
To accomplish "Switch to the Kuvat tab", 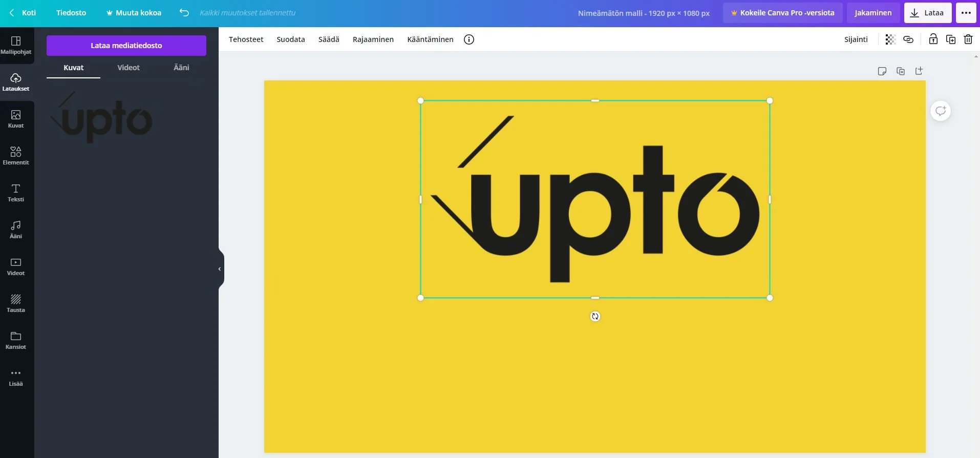I will (x=73, y=68).
